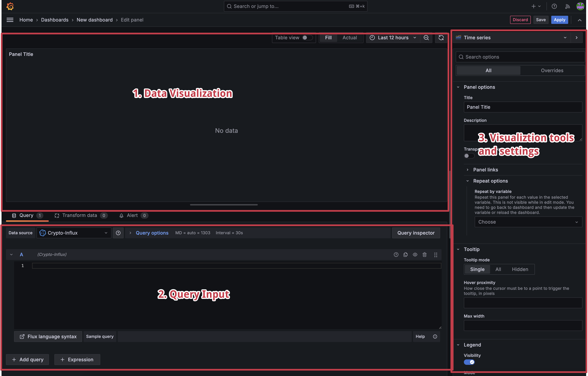Click the Grafana logo icon
This screenshot has width=588, height=376.
point(10,6)
